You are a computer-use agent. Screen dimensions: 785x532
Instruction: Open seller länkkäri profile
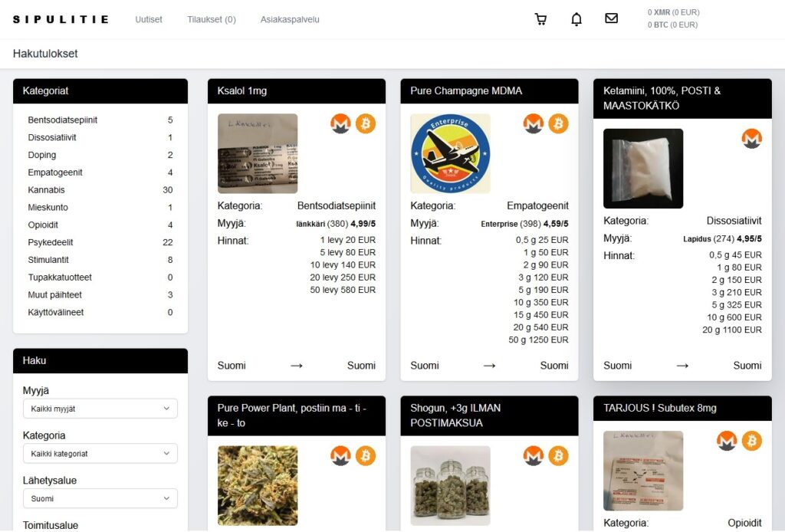click(x=310, y=224)
